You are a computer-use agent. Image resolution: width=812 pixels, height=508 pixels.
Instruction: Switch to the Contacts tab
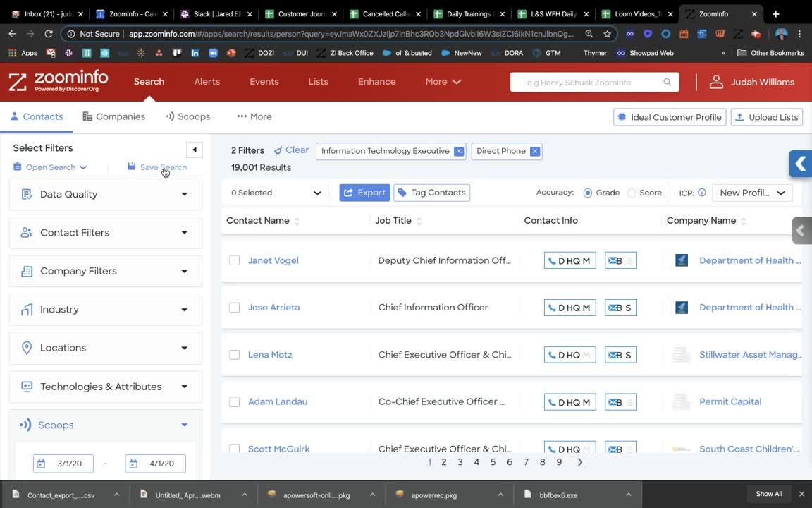pyautogui.click(x=37, y=116)
